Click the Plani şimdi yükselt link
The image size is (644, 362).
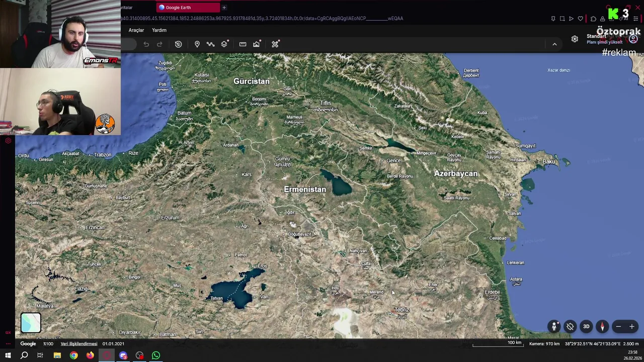[x=604, y=42]
